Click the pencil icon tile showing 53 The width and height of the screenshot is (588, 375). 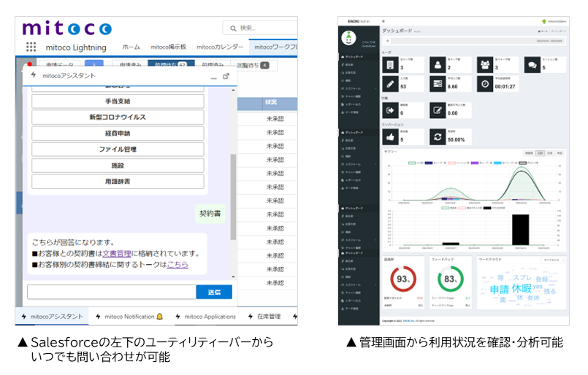pyautogui.click(x=390, y=84)
